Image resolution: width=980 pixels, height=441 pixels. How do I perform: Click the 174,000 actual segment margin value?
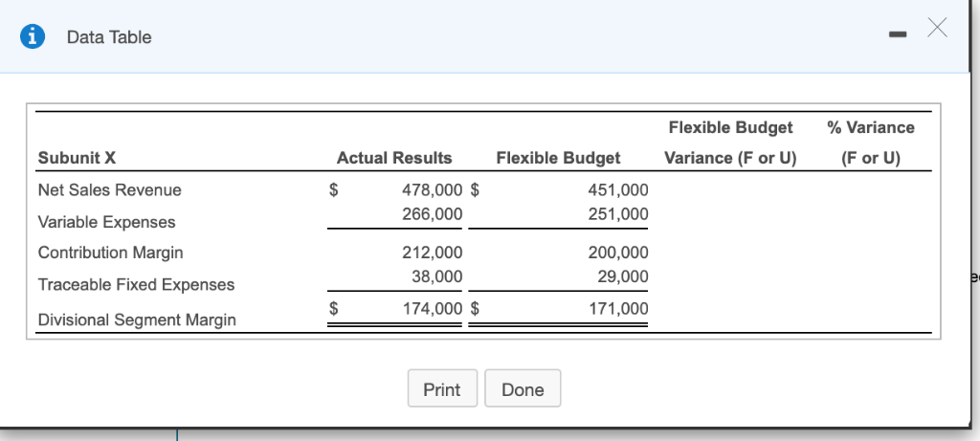click(432, 309)
